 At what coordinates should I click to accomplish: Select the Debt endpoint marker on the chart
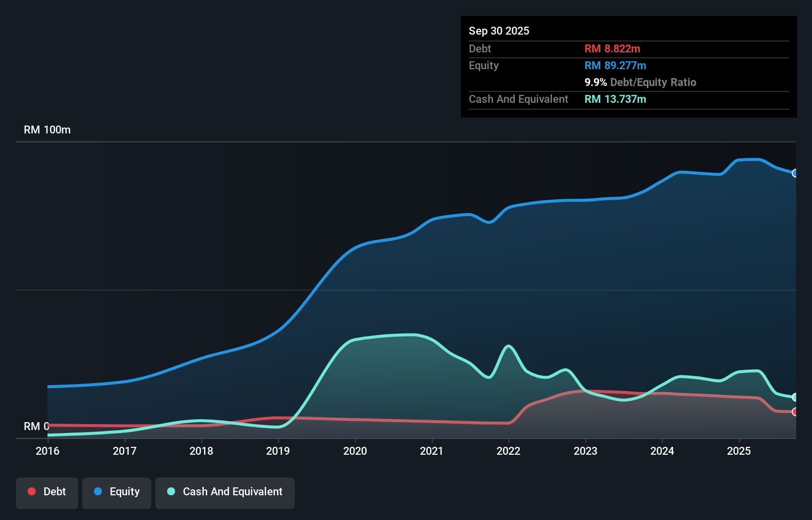[795, 411]
